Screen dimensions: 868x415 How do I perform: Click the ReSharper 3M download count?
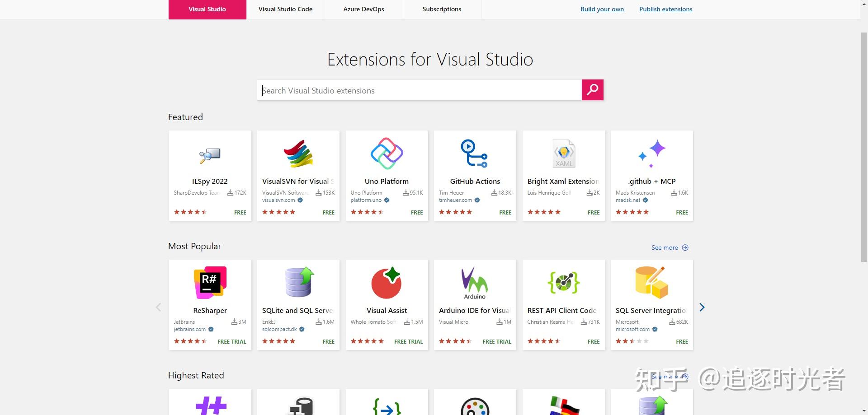coord(239,322)
